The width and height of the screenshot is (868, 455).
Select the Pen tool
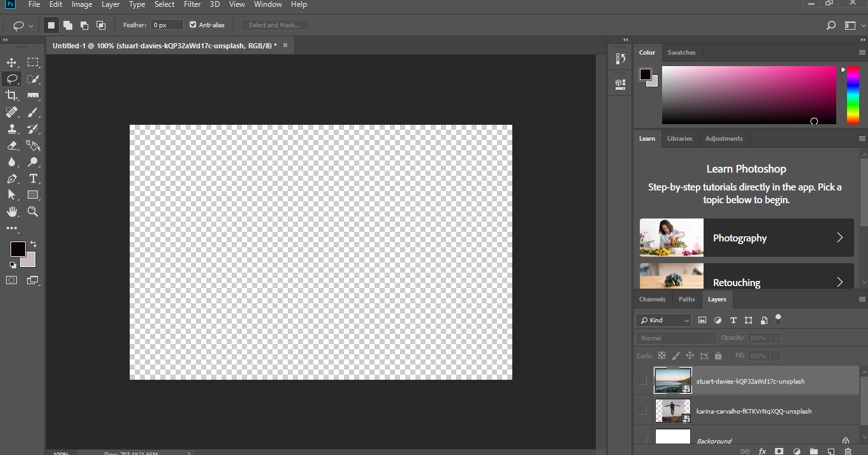(x=12, y=179)
